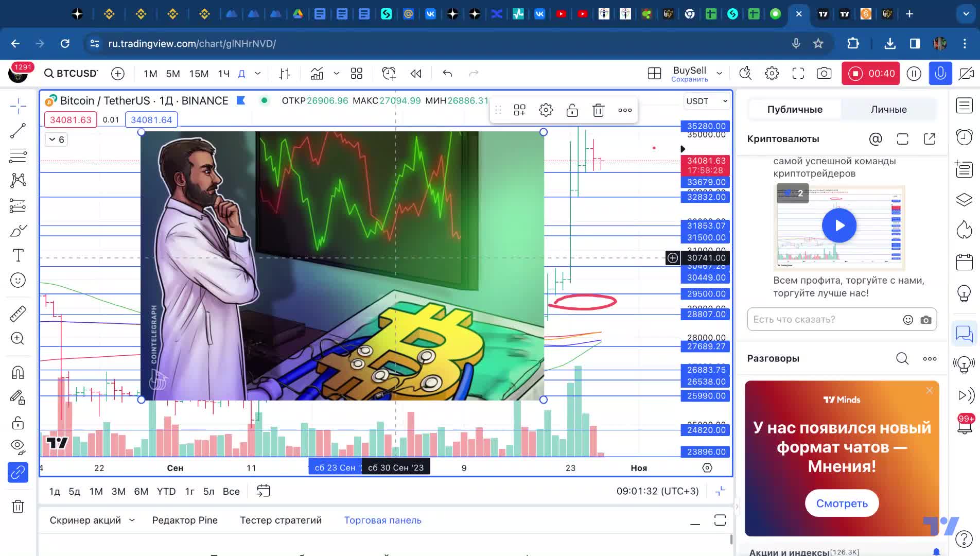980x556 pixels.
Task: Open the Fibonacci retracement tools
Action: 18,155
